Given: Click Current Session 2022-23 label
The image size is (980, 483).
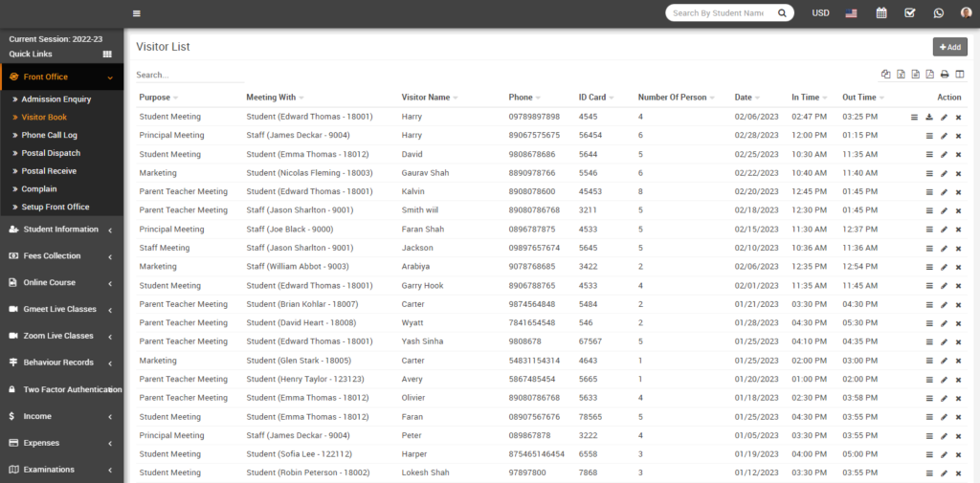Looking at the screenshot, I should (x=56, y=39).
